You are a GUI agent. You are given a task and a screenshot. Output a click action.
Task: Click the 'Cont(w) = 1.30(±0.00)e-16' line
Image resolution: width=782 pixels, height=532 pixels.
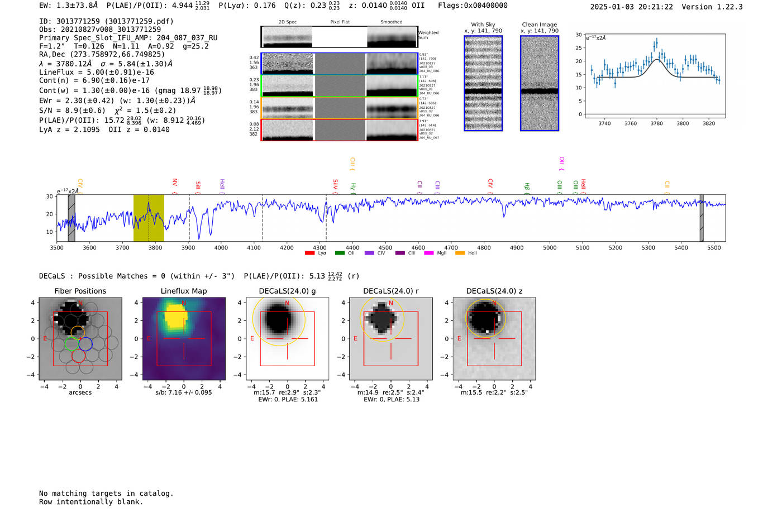[x=94, y=90]
